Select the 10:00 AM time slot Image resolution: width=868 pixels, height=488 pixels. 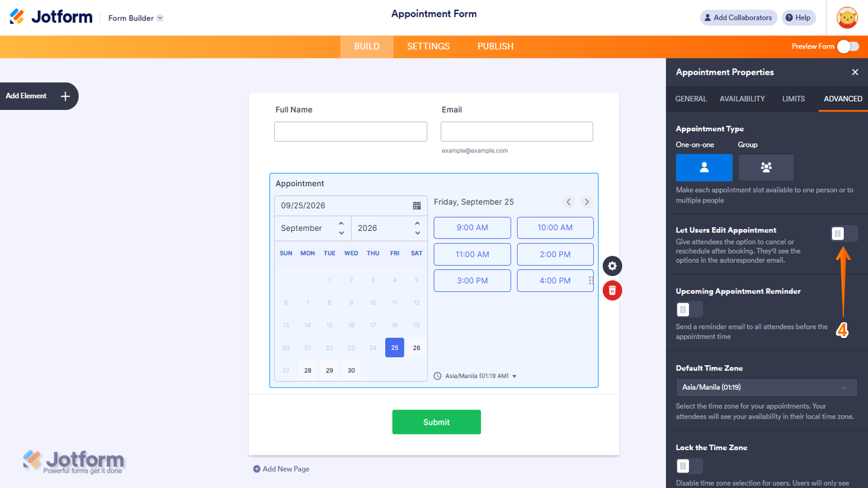pyautogui.click(x=555, y=228)
